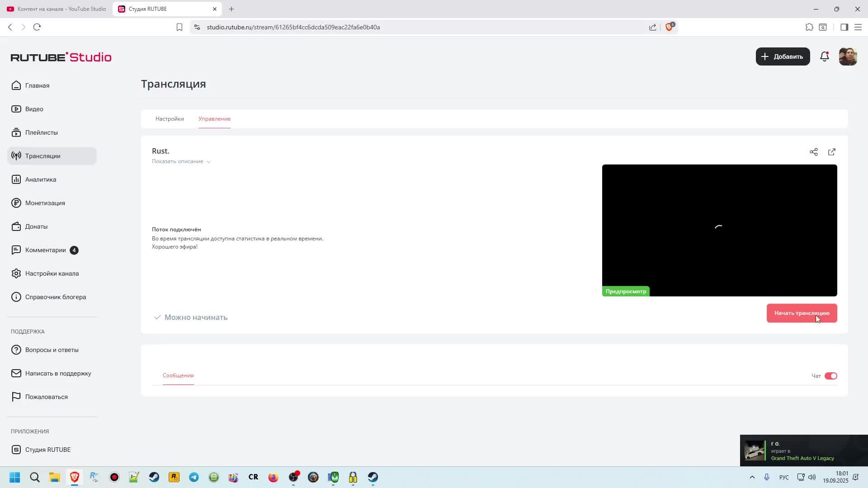Click the stream preview player
This screenshot has height=488, width=868.
719,230
